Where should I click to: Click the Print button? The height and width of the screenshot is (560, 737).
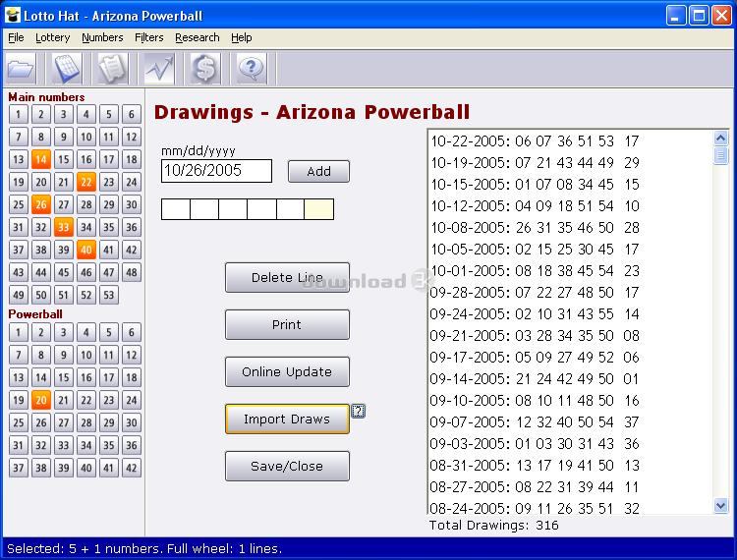point(287,324)
